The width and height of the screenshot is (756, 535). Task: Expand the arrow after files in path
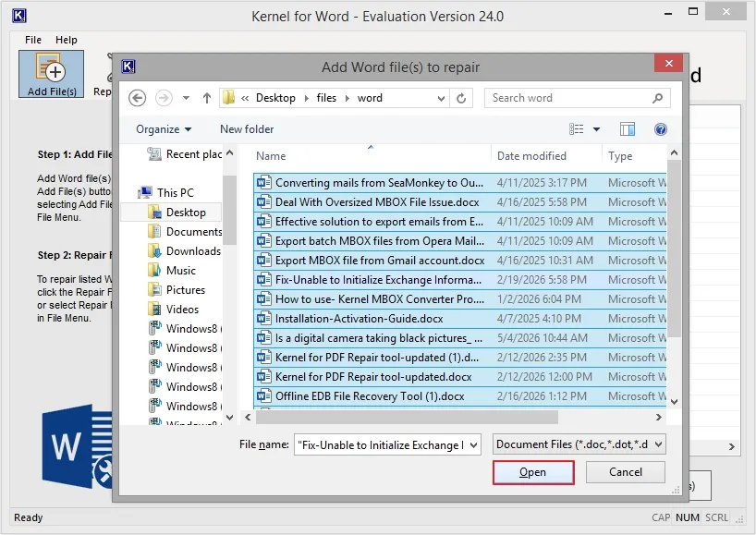348,98
